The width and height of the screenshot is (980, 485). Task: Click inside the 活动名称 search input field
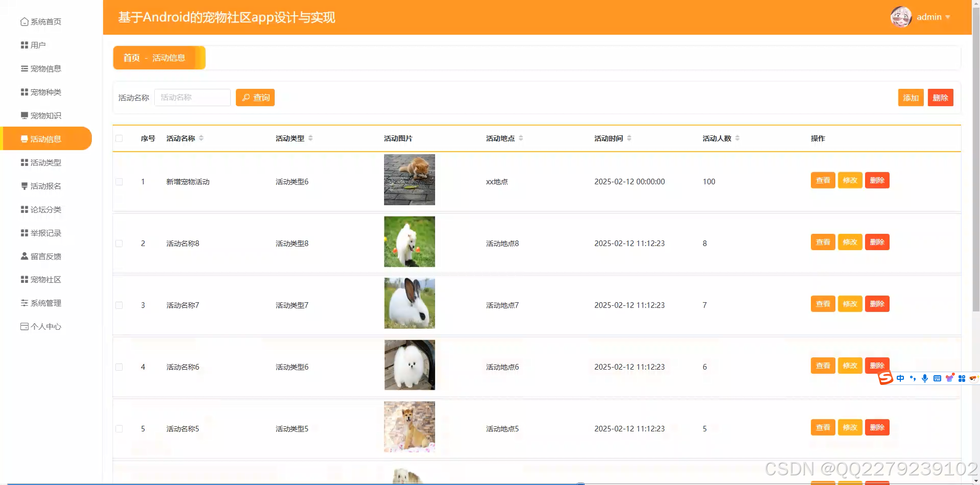tap(193, 97)
